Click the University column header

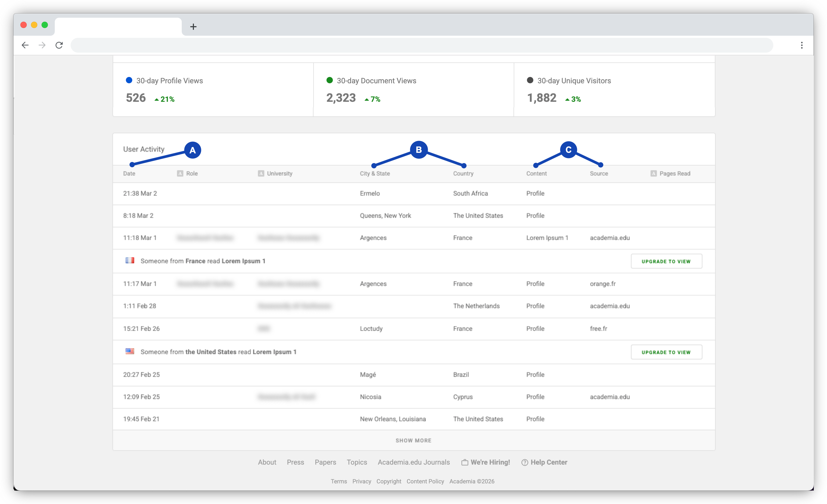[x=280, y=173]
